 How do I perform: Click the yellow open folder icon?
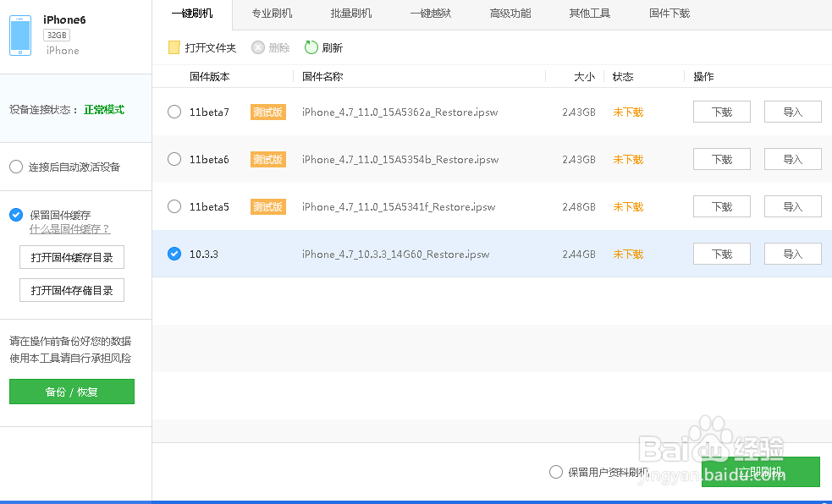[174, 47]
